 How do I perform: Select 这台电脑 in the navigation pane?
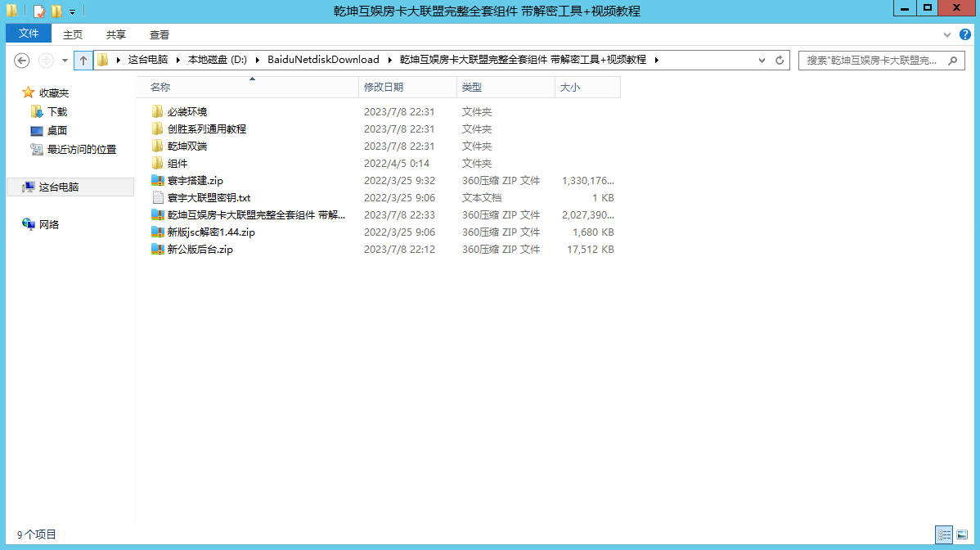pos(59,187)
